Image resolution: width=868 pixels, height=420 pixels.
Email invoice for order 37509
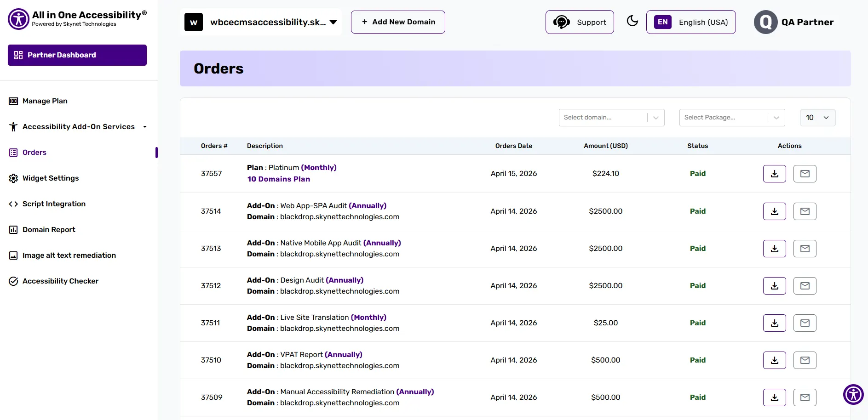[805, 397]
